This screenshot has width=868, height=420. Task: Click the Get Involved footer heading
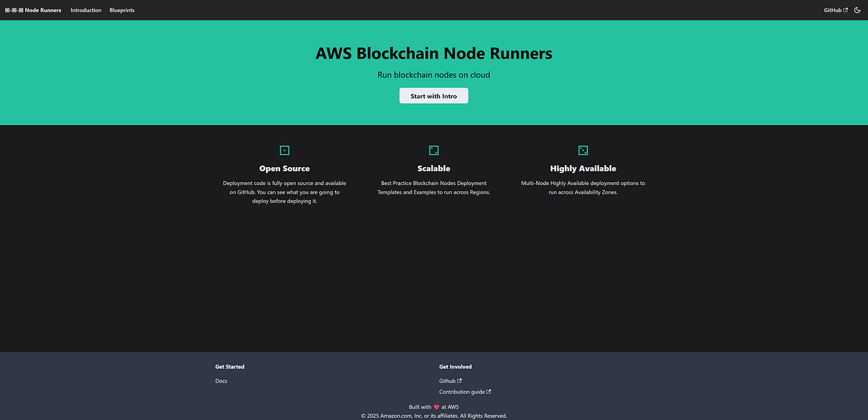tap(455, 367)
